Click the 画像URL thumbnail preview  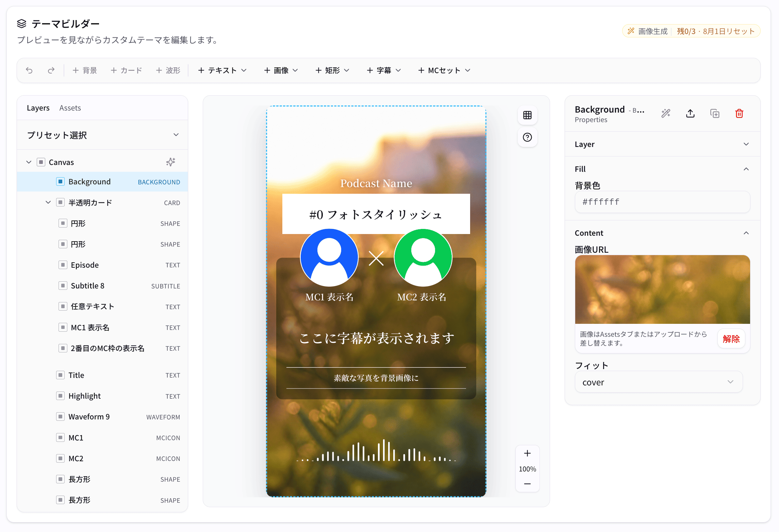coord(662,289)
